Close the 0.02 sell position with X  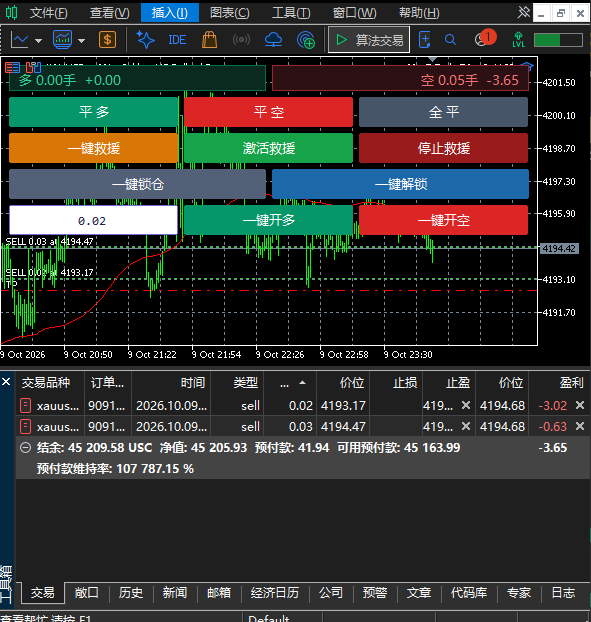tap(580, 405)
